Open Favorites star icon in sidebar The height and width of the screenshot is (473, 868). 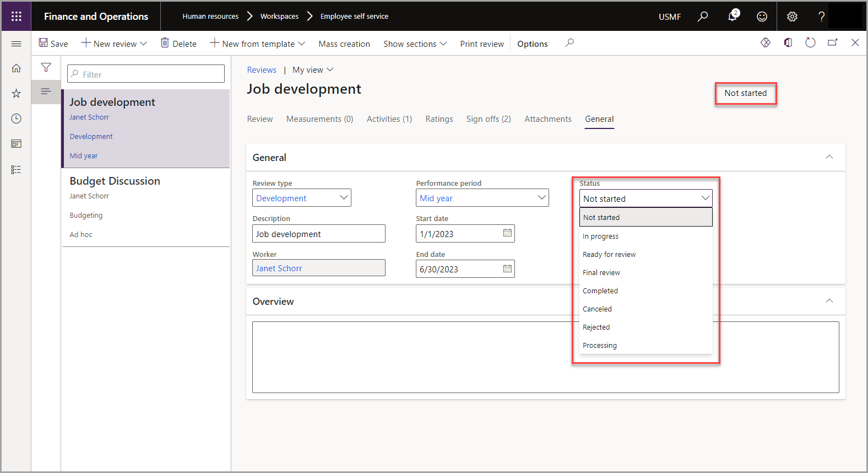click(x=17, y=93)
